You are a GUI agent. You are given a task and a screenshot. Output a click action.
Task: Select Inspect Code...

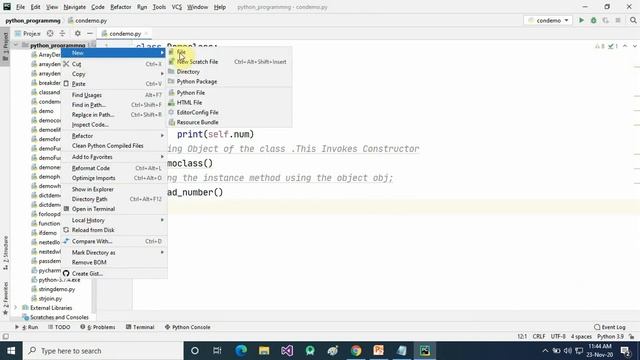[114, 124]
